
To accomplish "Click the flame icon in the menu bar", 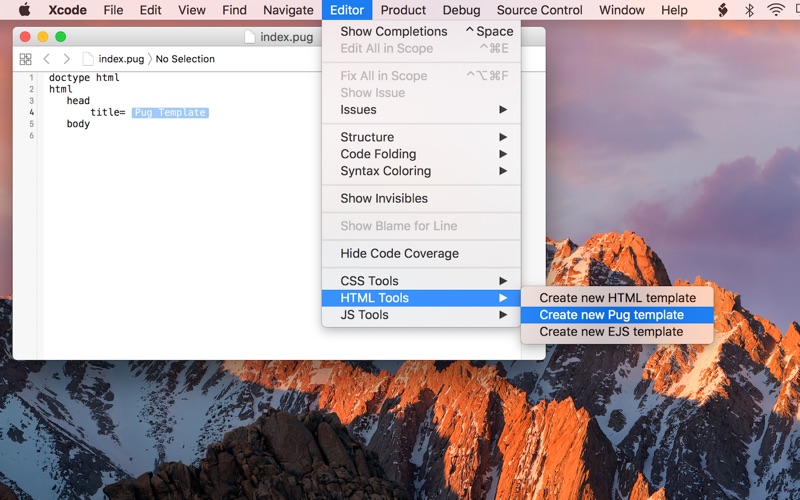I will tap(722, 10).
